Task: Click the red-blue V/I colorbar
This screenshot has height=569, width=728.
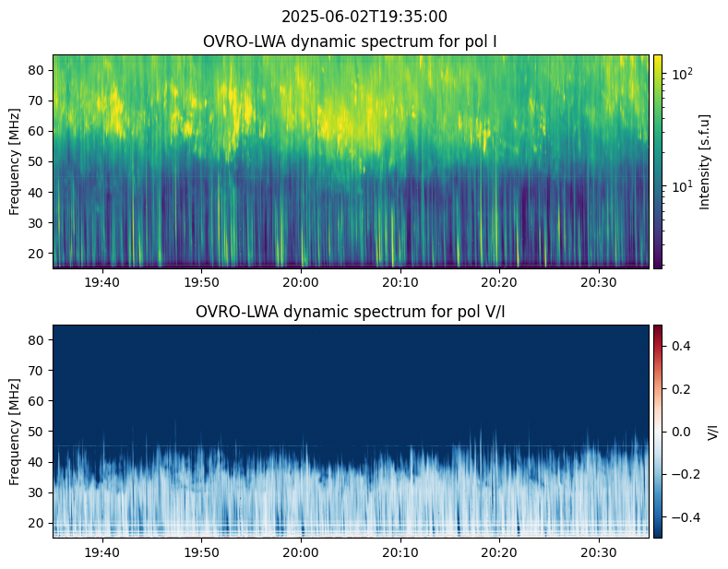Action: [658, 431]
